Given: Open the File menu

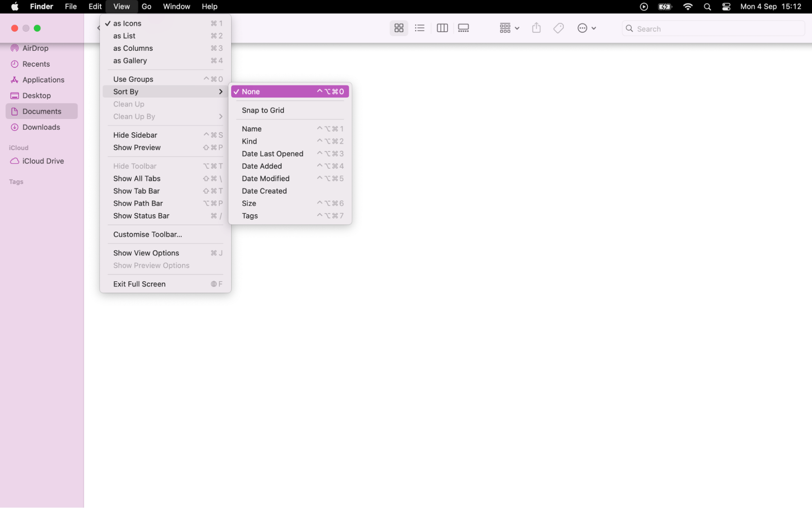Looking at the screenshot, I should click(x=71, y=7).
